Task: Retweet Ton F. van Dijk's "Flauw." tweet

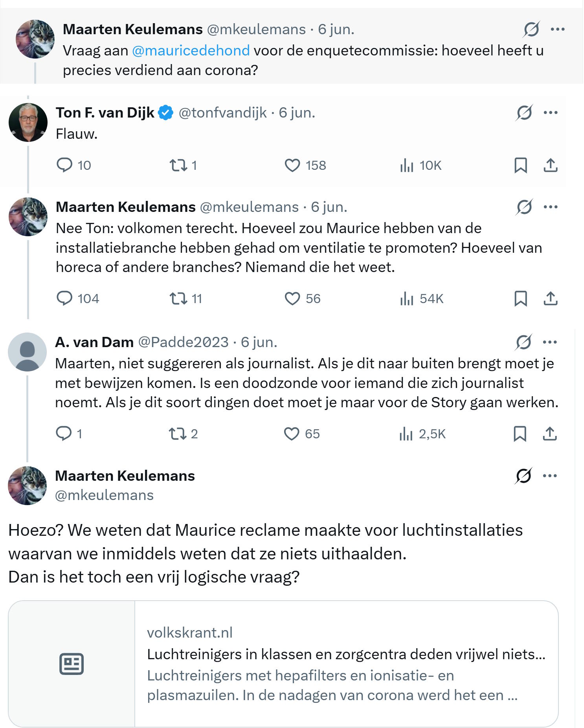Action: click(183, 165)
